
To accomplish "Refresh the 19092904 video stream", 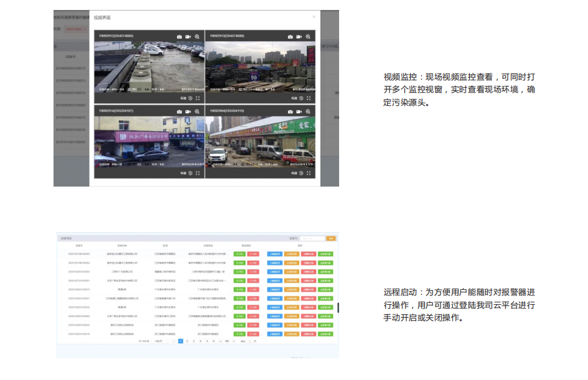I will [x=301, y=173].
